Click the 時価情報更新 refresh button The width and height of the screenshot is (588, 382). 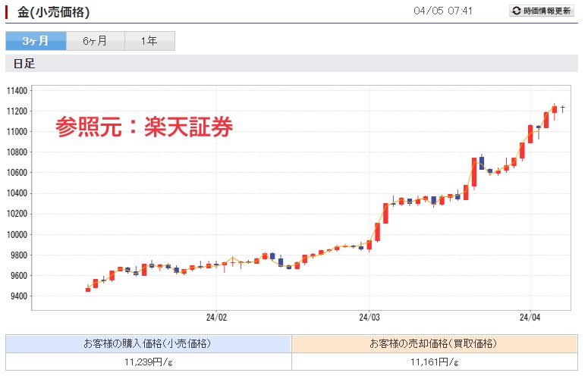click(x=542, y=11)
